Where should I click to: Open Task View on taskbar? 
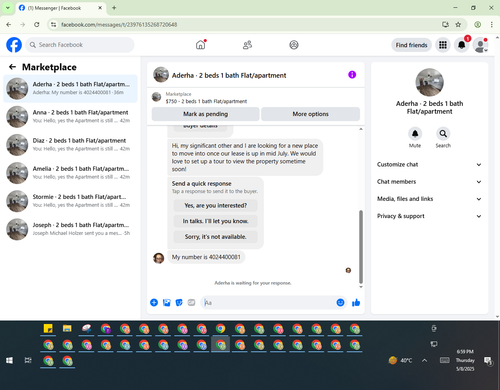(x=28, y=360)
